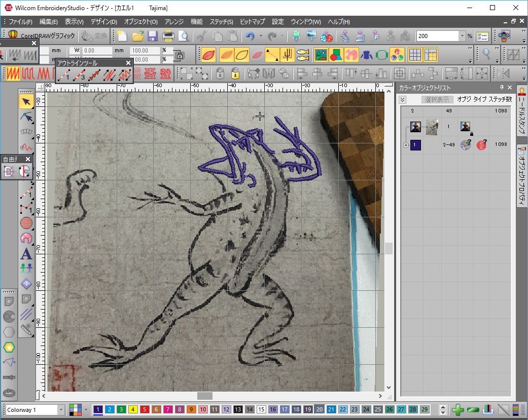This screenshot has height=420, width=528.
Task: Toggle show stitches orange leaf icon
Action: [227, 55]
